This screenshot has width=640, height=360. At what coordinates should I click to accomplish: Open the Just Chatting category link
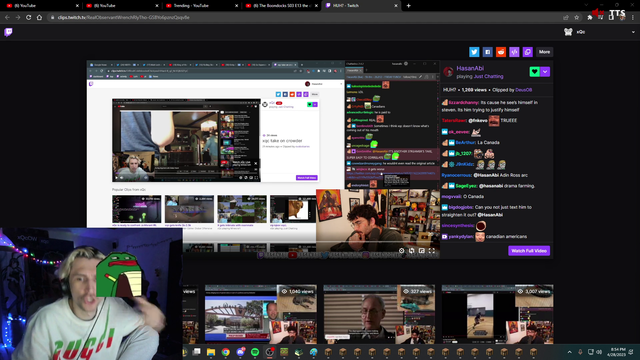(489, 76)
